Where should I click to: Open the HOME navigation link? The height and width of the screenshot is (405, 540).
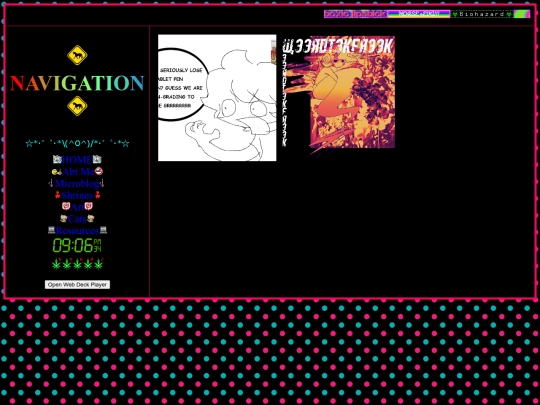click(77, 160)
